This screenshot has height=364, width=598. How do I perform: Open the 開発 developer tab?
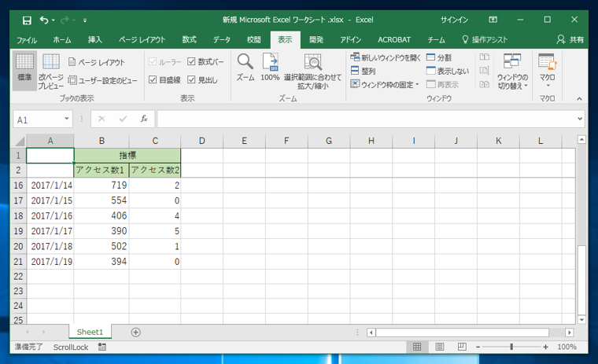pos(316,39)
